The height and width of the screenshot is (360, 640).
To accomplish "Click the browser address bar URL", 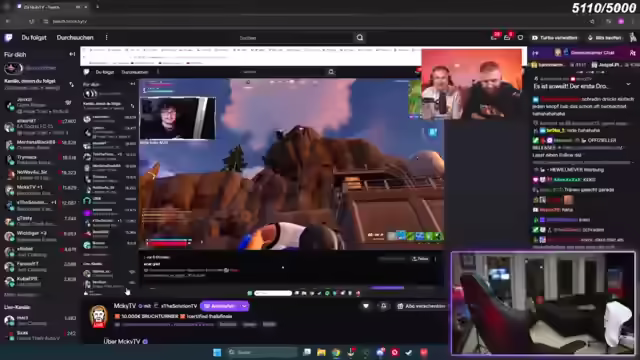I will (x=69, y=21).
